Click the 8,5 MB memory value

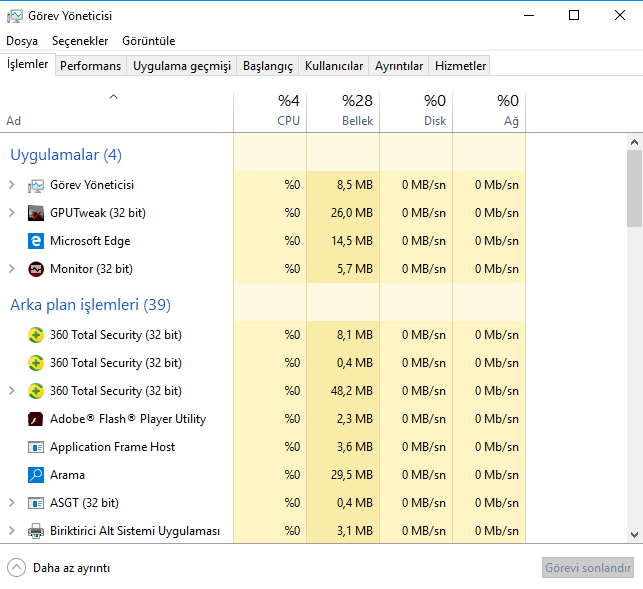coord(355,185)
